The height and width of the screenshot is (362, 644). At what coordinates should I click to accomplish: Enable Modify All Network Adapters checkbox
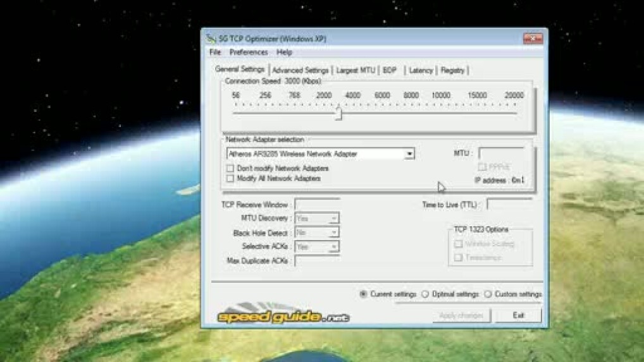click(x=230, y=179)
